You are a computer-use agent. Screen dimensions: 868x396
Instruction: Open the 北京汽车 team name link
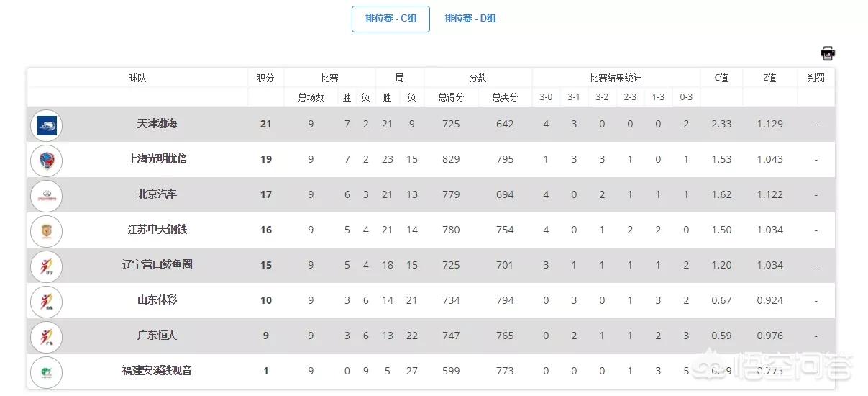pos(157,194)
